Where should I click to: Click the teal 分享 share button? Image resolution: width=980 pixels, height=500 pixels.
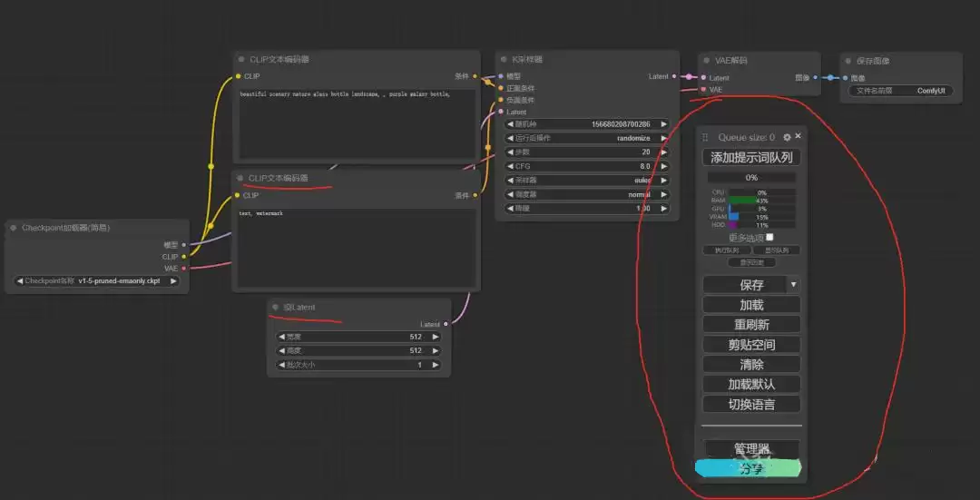click(749, 469)
